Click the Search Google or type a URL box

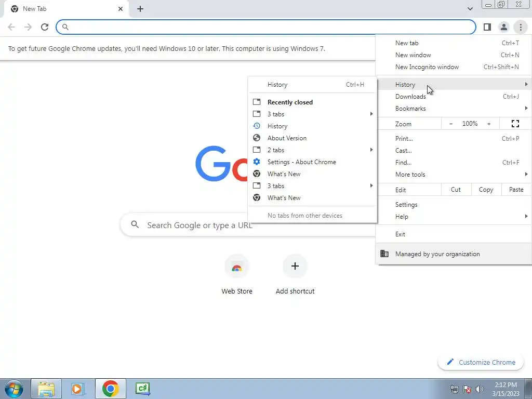pyautogui.click(x=248, y=224)
